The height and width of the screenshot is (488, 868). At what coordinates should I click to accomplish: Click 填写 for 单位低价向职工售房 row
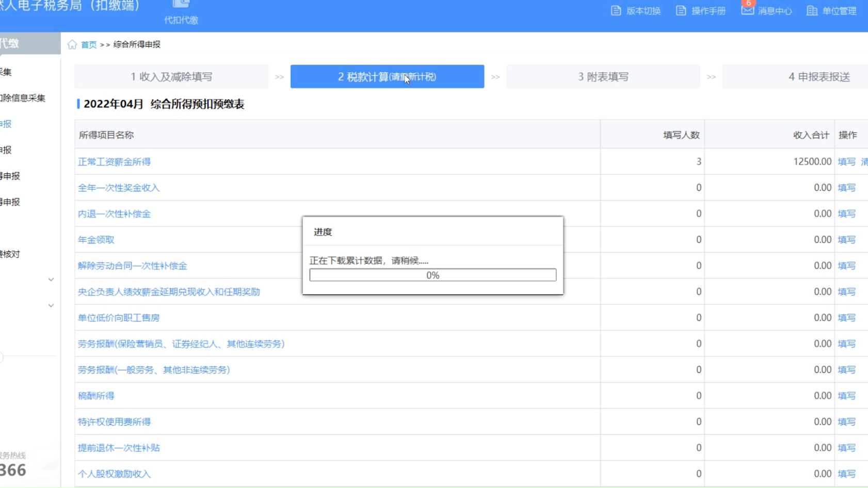coord(846,318)
